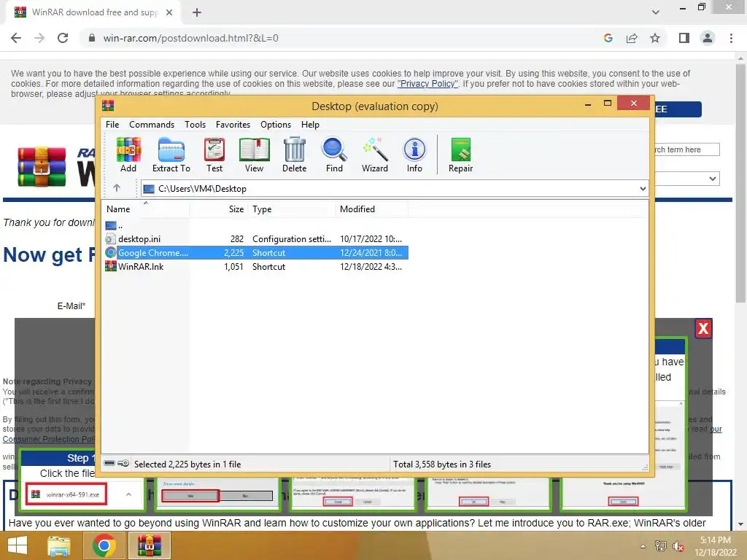747x560 pixels.
Task: Go up one folder level arrow
Action: (x=117, y=188)
